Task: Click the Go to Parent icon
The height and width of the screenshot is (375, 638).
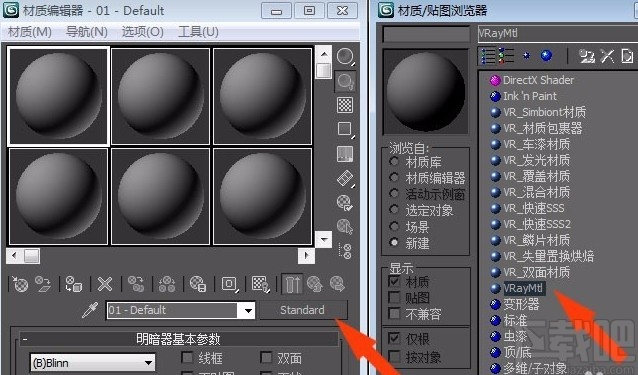Action: [x=315, y=284]
